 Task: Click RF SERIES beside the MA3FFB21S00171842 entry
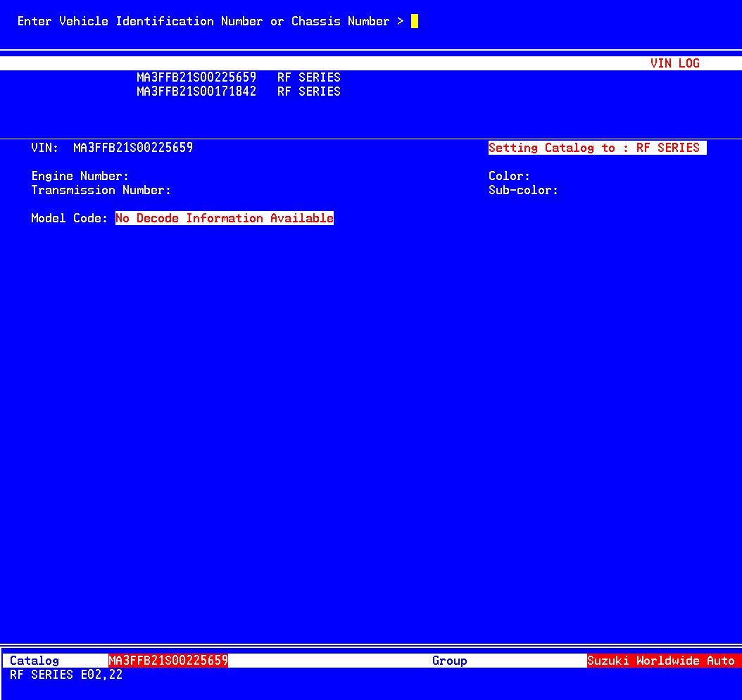click(x=308, y=91)
